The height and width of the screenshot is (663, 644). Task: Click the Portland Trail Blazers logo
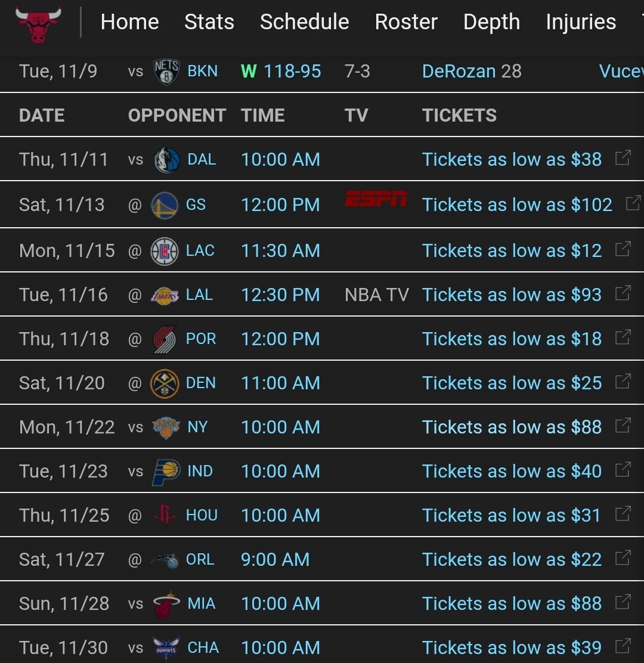164,339
